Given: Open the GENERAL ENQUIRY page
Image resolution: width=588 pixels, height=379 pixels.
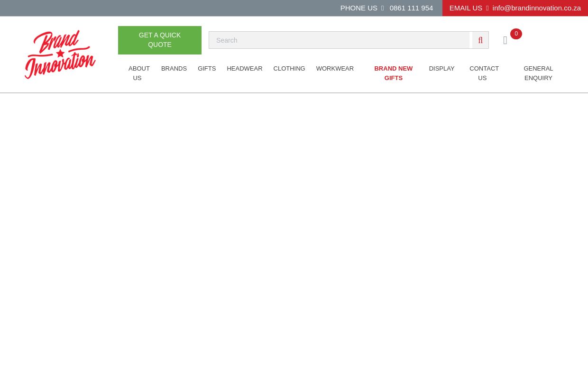Looking at the screenshot, I should pyautogui.click(x=538, y=73).
